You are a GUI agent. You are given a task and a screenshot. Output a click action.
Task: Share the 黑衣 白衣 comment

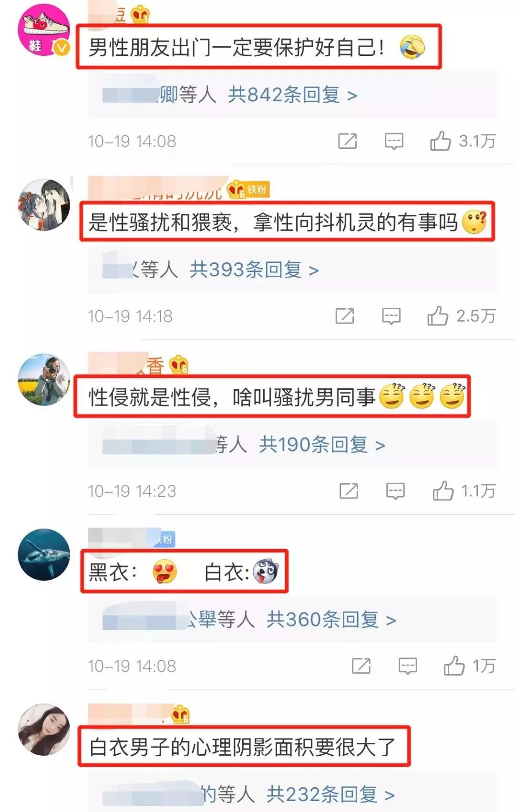(361, 666)
